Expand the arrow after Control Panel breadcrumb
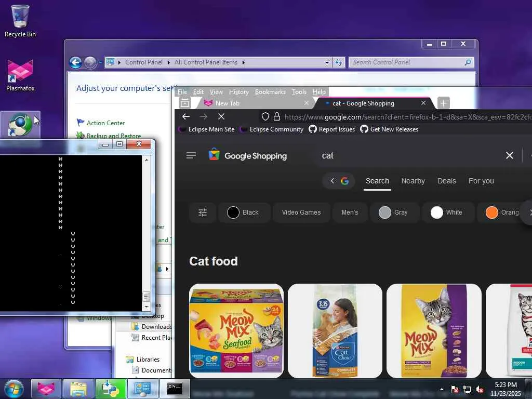This screenshot has width=532, height=399. (x=168, y=62)
